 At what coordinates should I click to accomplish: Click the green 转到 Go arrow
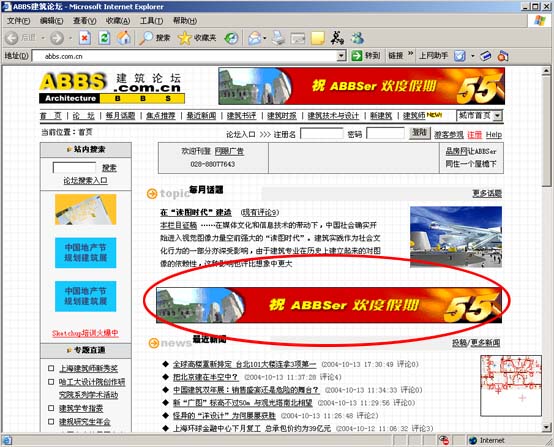[357, 55]
